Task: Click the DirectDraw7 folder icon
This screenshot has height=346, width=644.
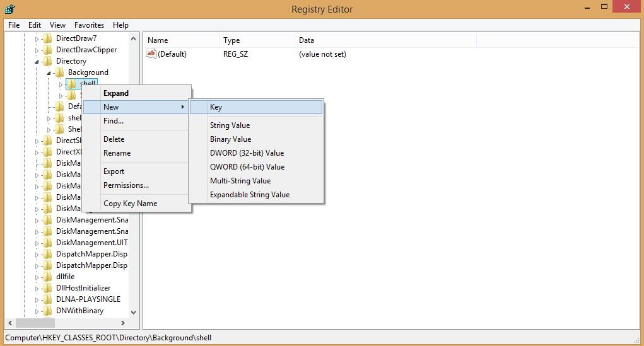Action: (48, 38)
